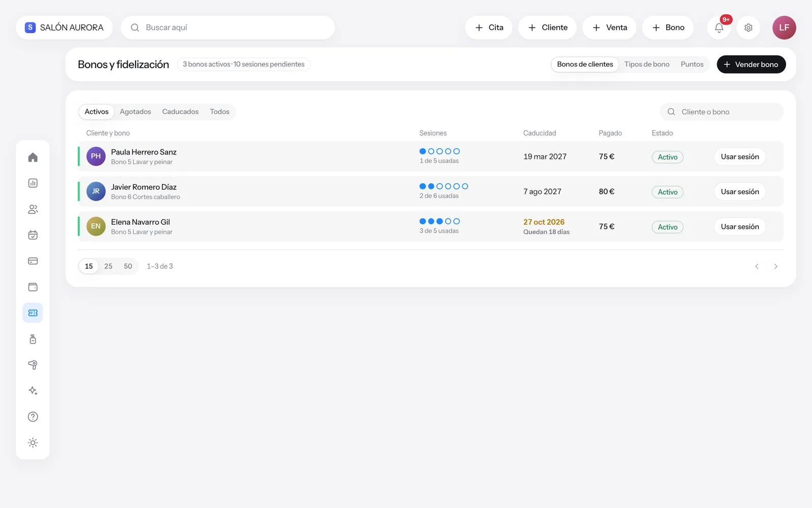Open the statistics chart icon in sidebar
The image size is (812, 508).
[33, 183]
